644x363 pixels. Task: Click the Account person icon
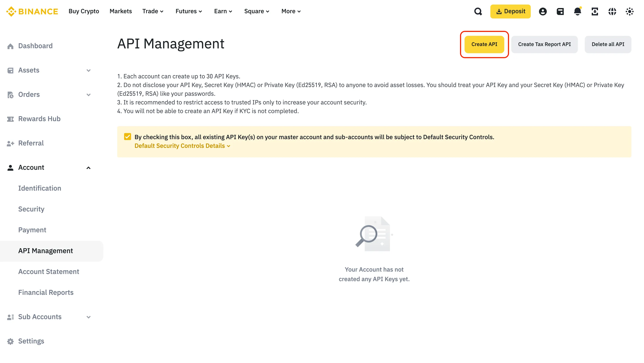(10, 167)
